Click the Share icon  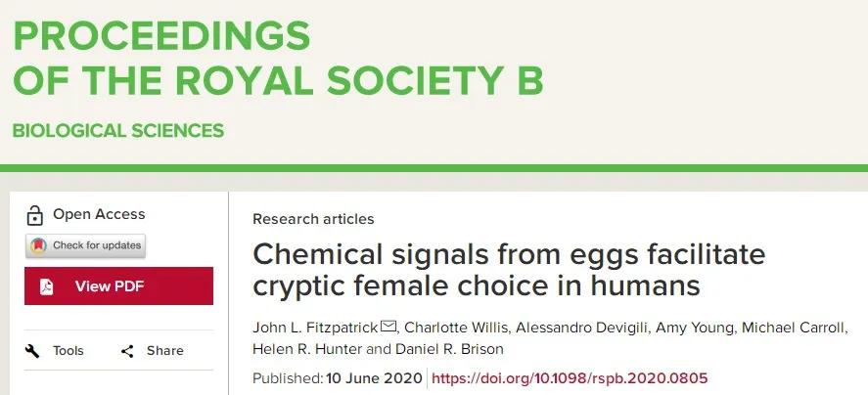point(127,351)
